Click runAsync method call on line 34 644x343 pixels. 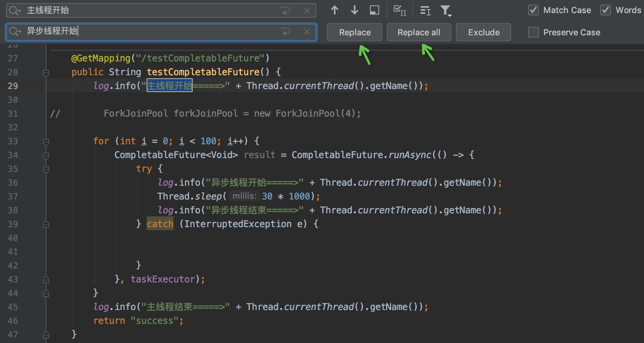click(410, 155)
